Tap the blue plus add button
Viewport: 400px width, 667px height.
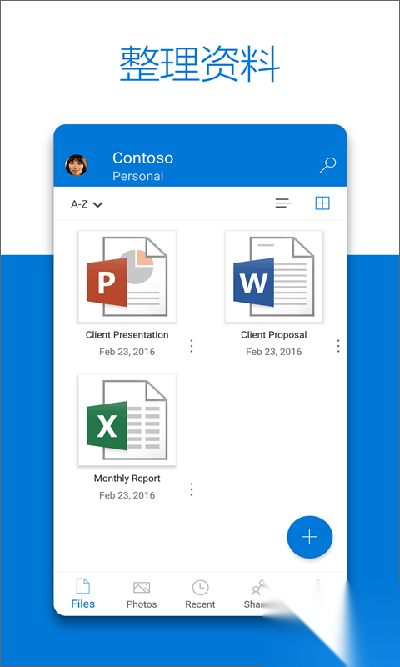309,537
